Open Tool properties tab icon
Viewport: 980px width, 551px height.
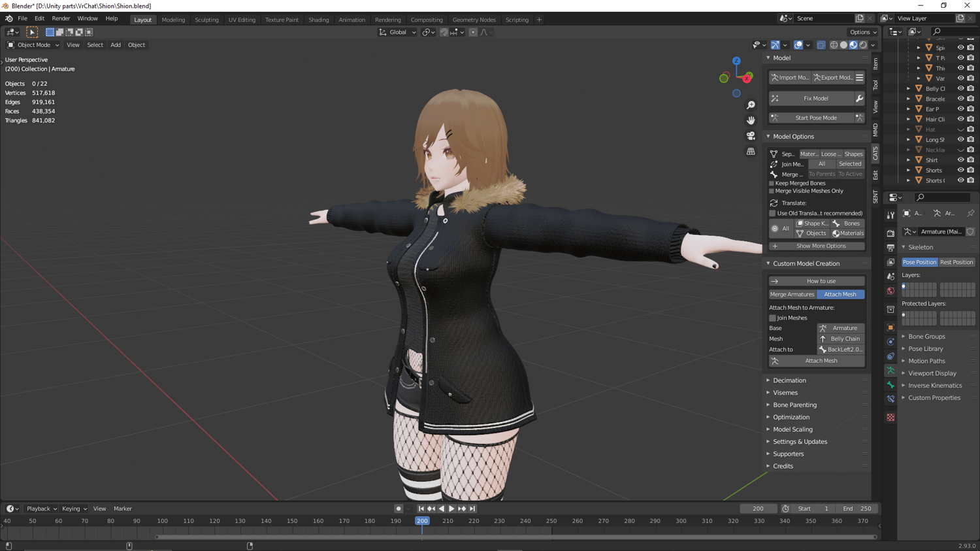[890, 215]
